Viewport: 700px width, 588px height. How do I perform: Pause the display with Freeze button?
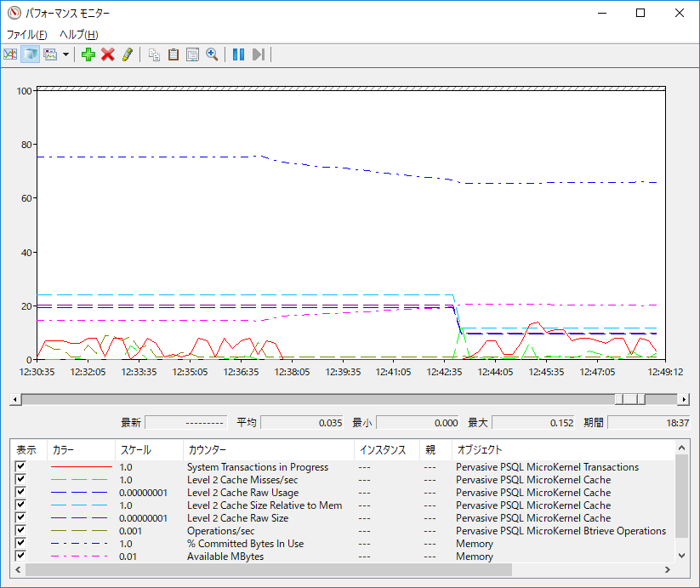pos(238,54)
